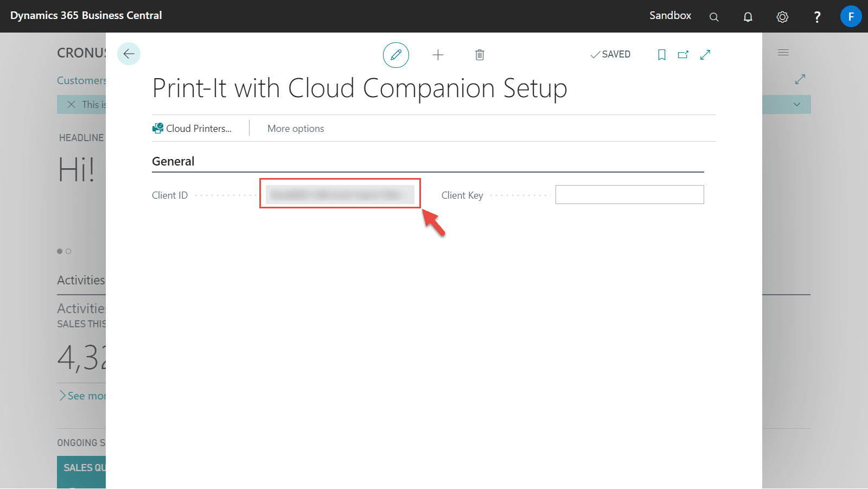868x489 pixels.
Task: Select second headline dot in background
Action: (68, 251)
